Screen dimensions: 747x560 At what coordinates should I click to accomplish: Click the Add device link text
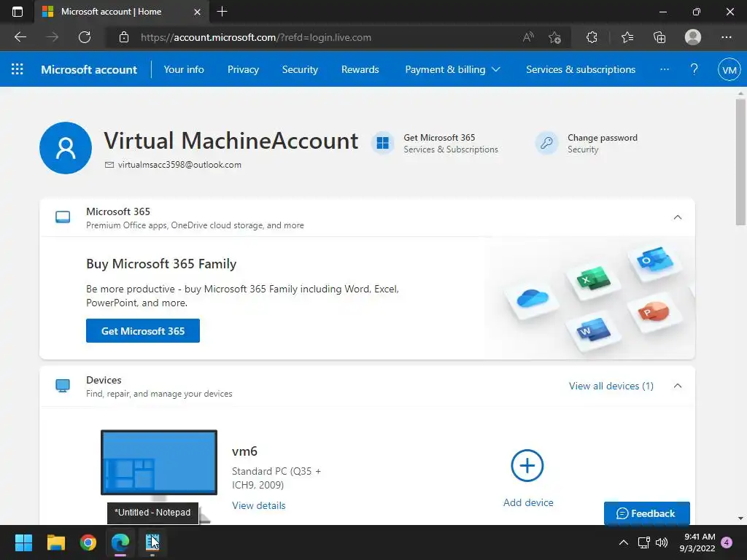point(528,502)
